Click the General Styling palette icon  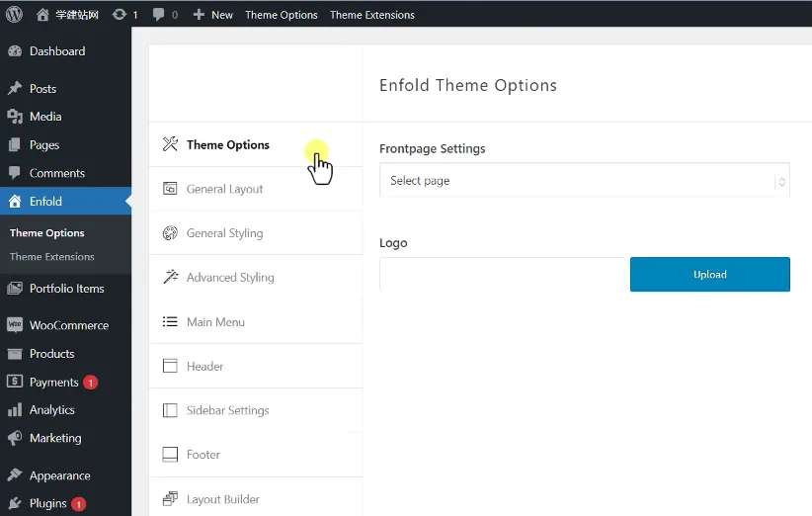click(170, 233)
